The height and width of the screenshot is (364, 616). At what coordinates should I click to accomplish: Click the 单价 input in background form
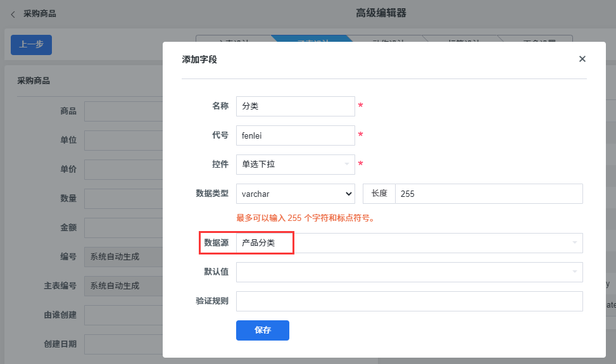(x=123, y=170)
